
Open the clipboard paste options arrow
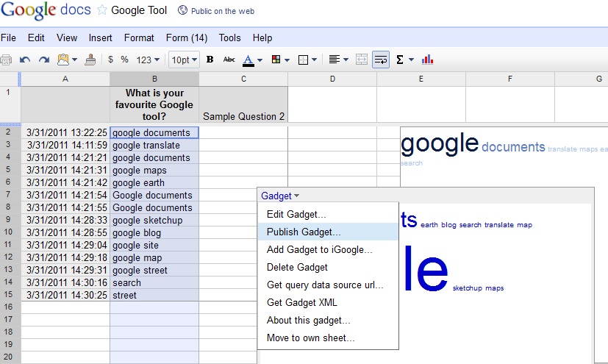tap(74, 60)
